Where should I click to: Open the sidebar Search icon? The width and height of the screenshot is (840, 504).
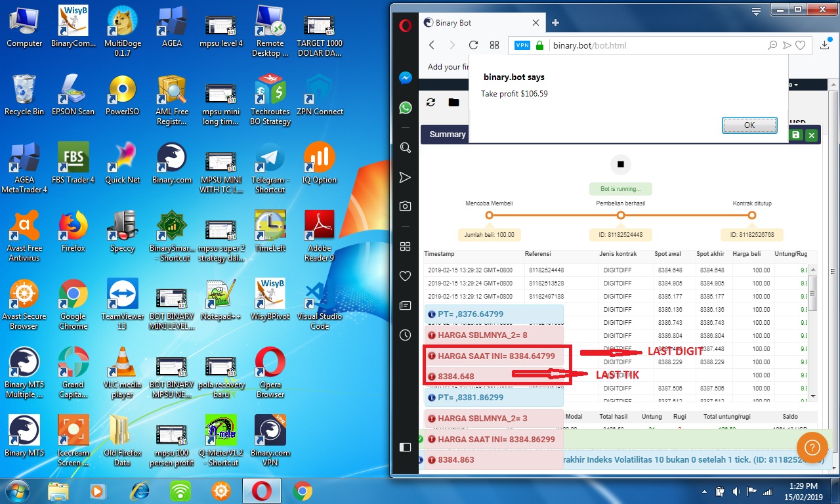pos(406,148)
